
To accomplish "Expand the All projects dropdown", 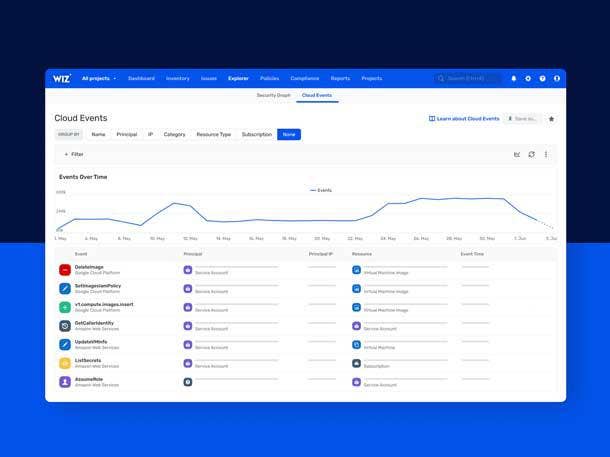I will [99, 78].
